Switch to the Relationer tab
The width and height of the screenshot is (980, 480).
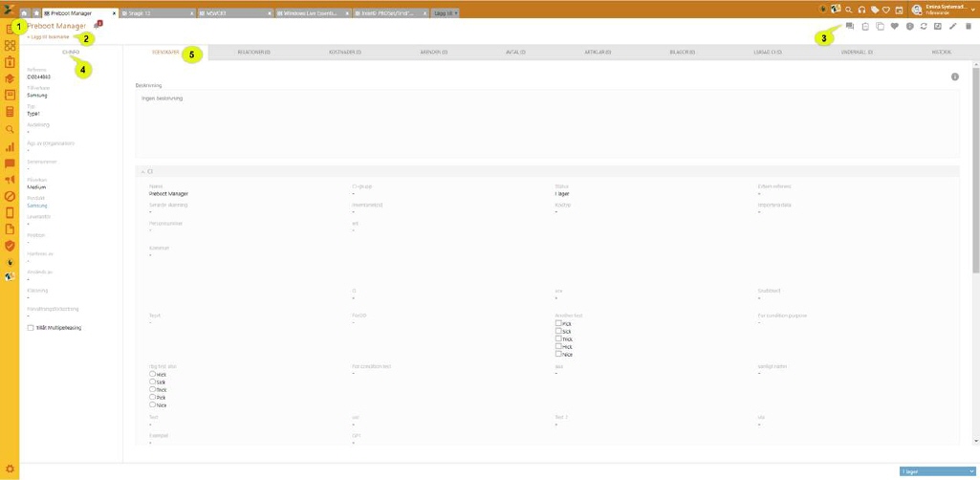click(x=252, y=53)
